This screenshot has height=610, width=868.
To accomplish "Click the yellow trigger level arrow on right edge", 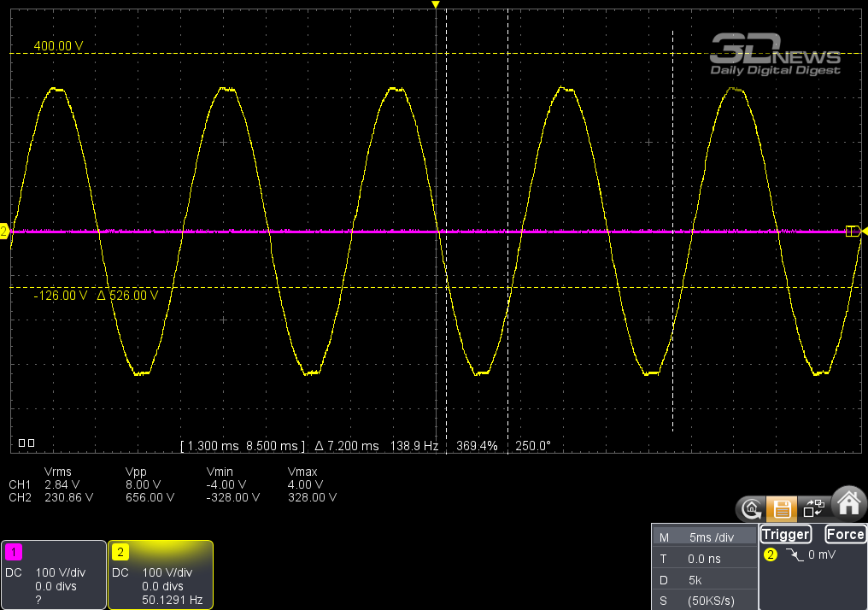I will [864, 232].
